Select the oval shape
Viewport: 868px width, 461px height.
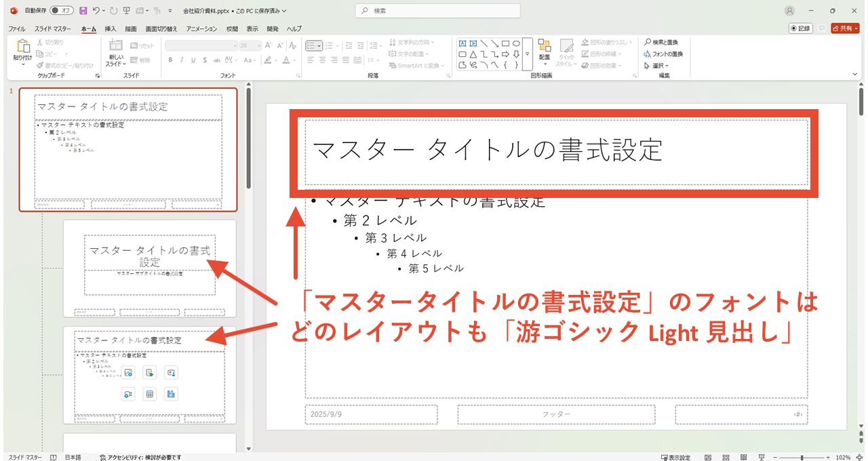(517, 43)
